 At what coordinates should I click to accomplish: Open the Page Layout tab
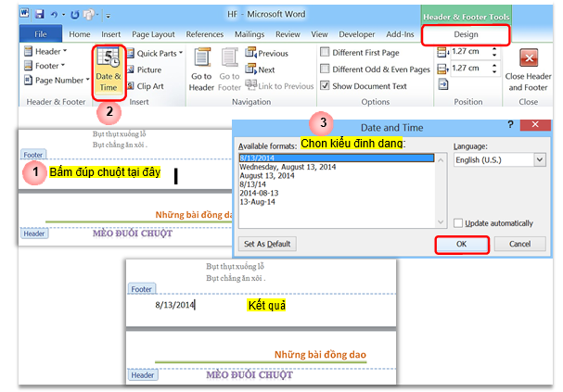154,34
